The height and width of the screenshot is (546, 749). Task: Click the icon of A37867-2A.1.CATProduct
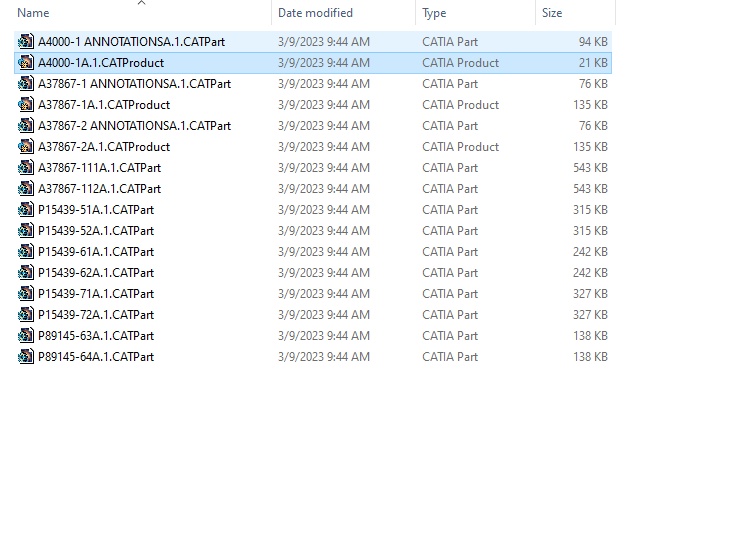[x=26, y=147]
